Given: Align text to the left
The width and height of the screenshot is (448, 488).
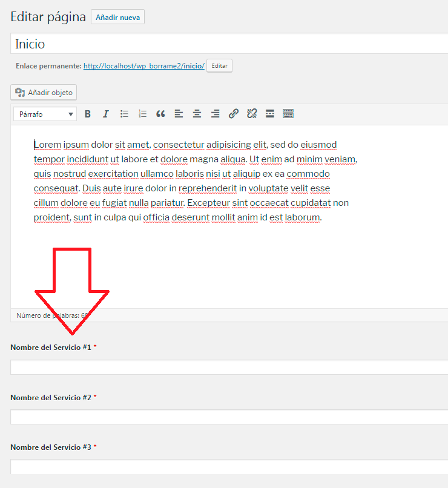Looking at the screenshot, I should (x=179, y=114).
